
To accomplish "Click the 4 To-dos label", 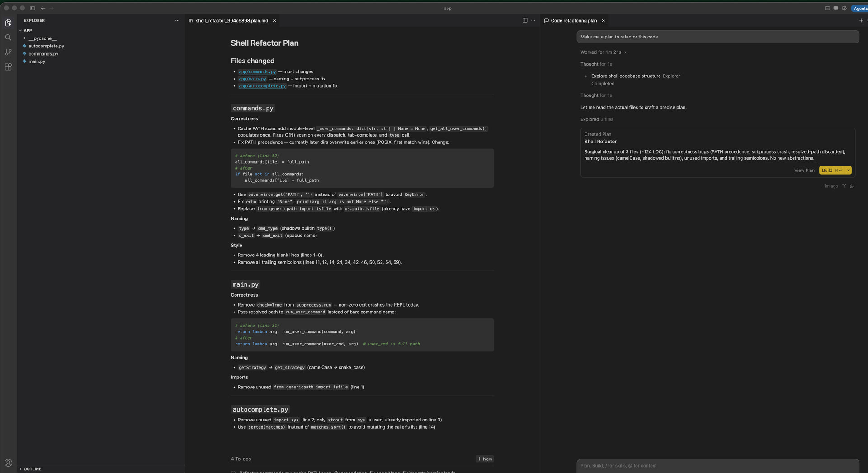I will 241,459.
